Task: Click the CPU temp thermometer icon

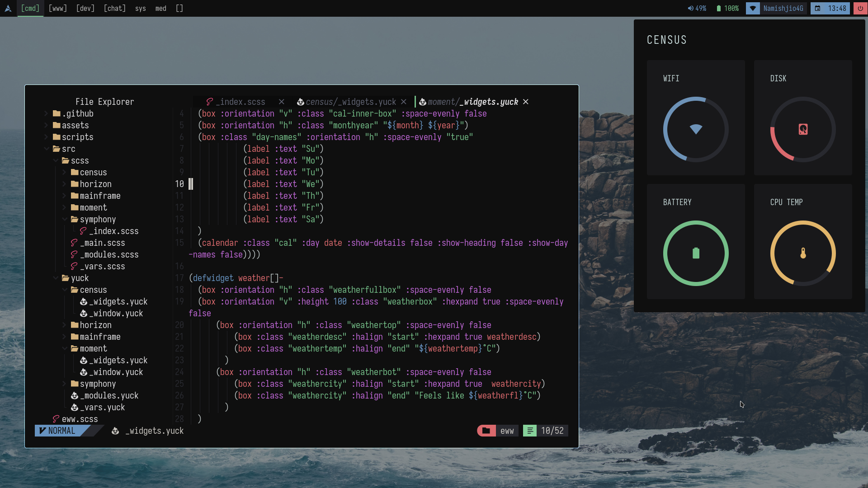Action: click(x=803, y=253)
